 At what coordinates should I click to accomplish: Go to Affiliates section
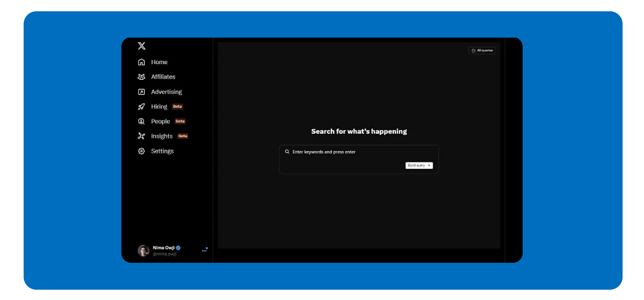[156, 77]
